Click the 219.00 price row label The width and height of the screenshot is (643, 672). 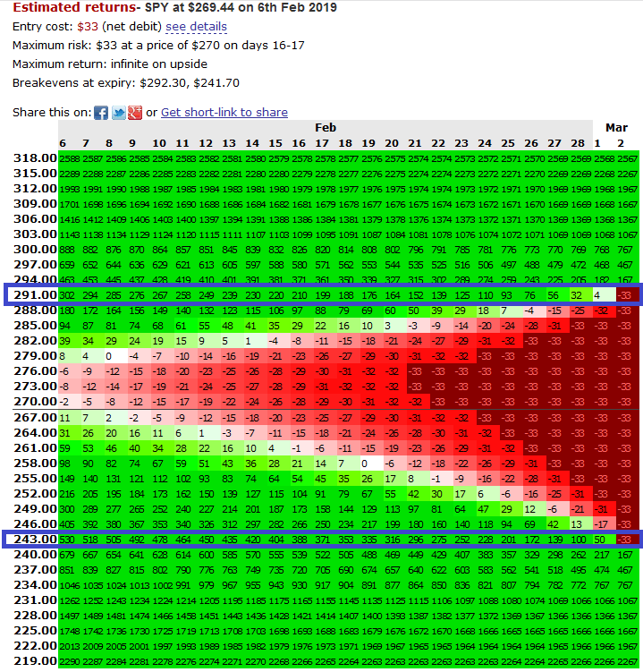tap(35, 660)
